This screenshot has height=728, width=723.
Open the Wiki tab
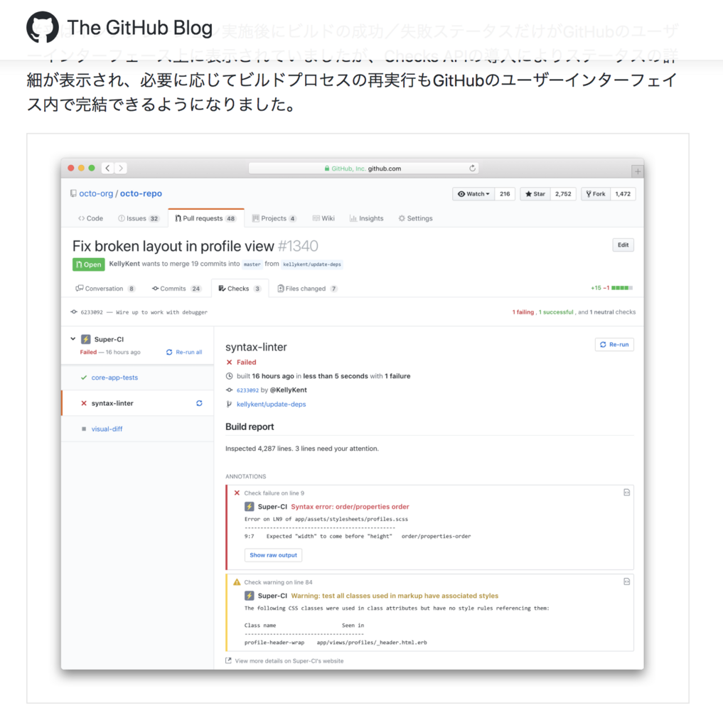pos(323,218)
